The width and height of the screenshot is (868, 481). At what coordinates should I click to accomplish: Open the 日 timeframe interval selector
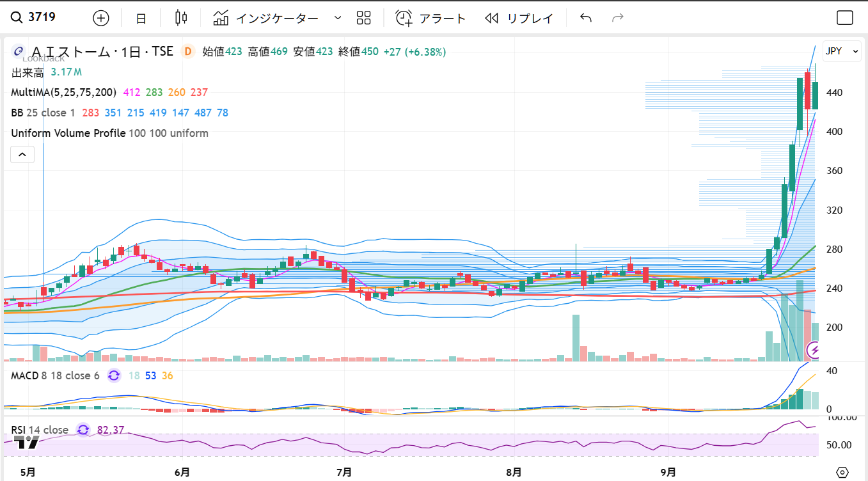pos(141,18)
